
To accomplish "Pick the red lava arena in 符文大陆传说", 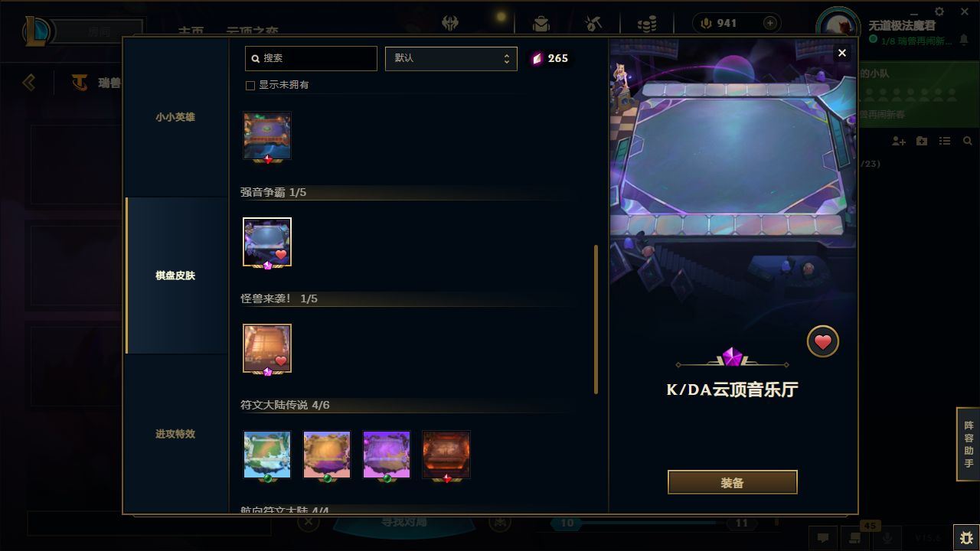I will [x=446, y=455].
